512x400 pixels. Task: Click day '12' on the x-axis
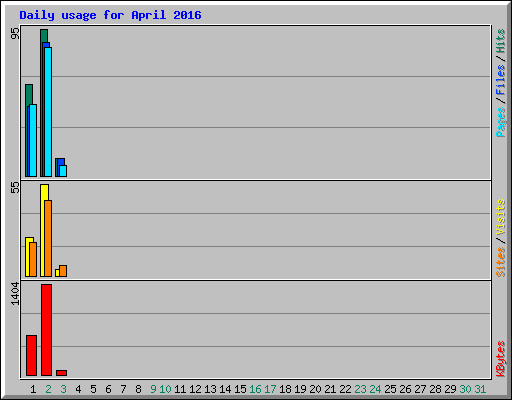pos(195,389)
